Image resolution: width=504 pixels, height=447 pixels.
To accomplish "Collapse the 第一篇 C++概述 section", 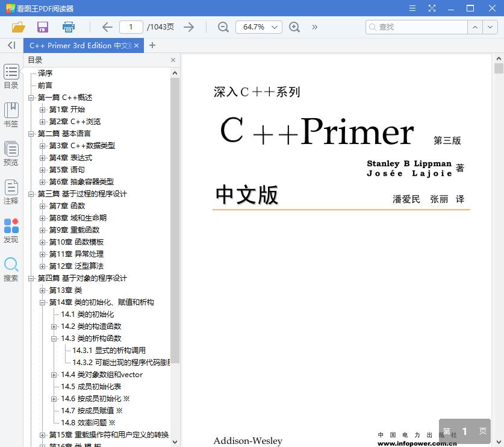I will tap(31, 98).
